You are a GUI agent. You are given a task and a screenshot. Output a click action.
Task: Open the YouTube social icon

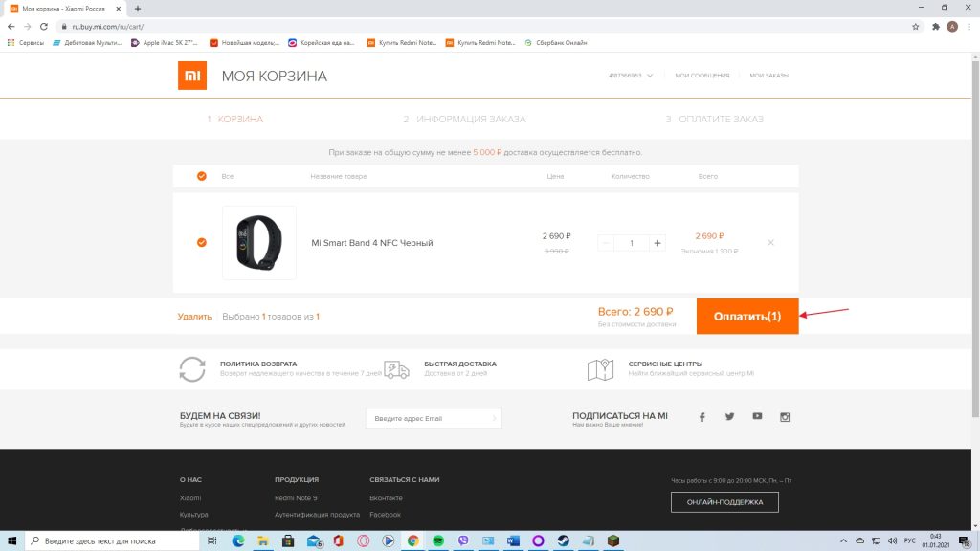point(757,417)
